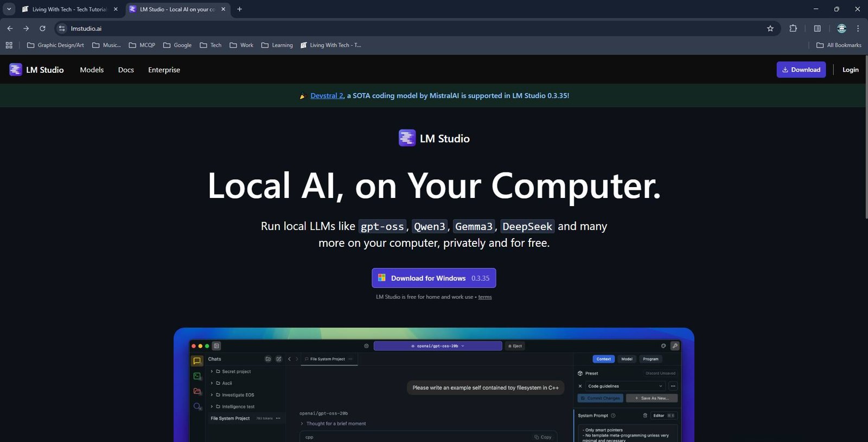Close the LM Studio tab
Image resolution: width=868 pixels, height=442 pixels.
click(x=223, y=9)
